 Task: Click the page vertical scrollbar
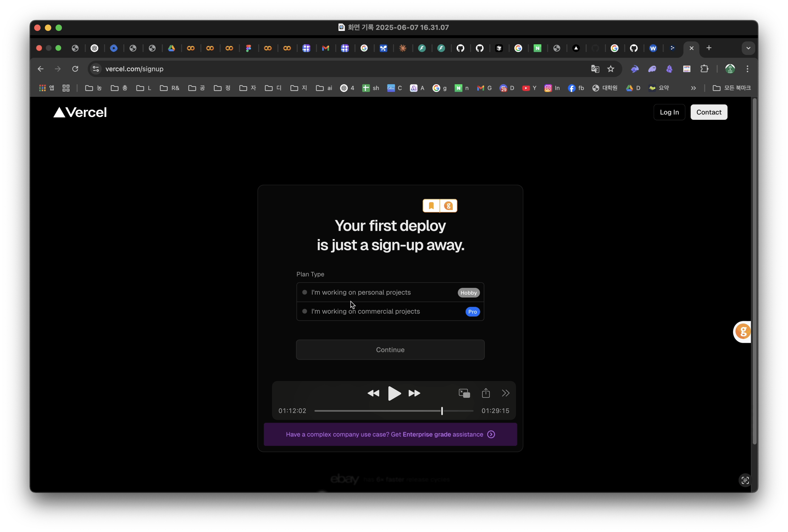coord(754,271)
